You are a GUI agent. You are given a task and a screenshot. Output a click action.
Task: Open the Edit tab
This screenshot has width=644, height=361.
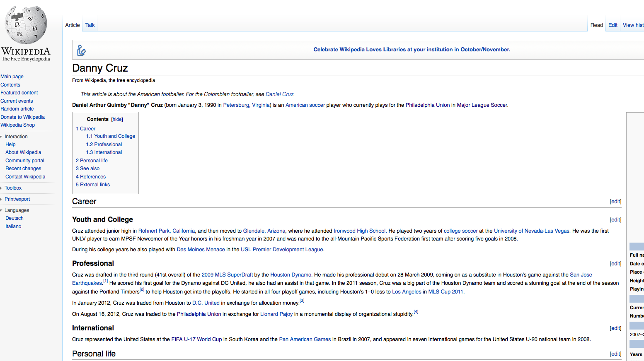coord(613,25)
